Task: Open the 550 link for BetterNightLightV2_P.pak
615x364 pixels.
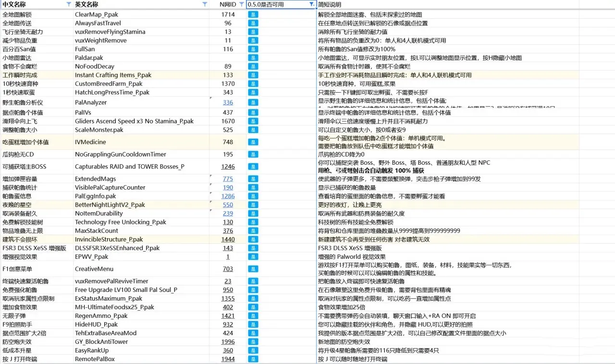Action: tap(228, 205)
